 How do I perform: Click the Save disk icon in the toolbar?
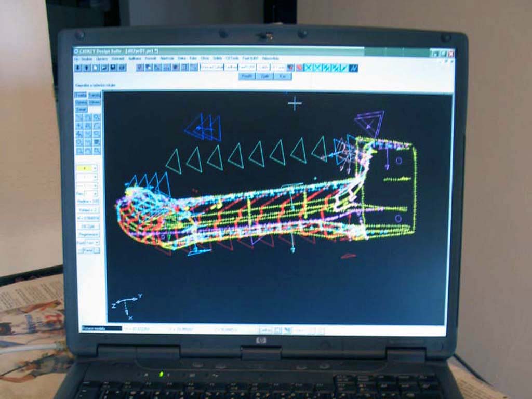coord(113,68)
